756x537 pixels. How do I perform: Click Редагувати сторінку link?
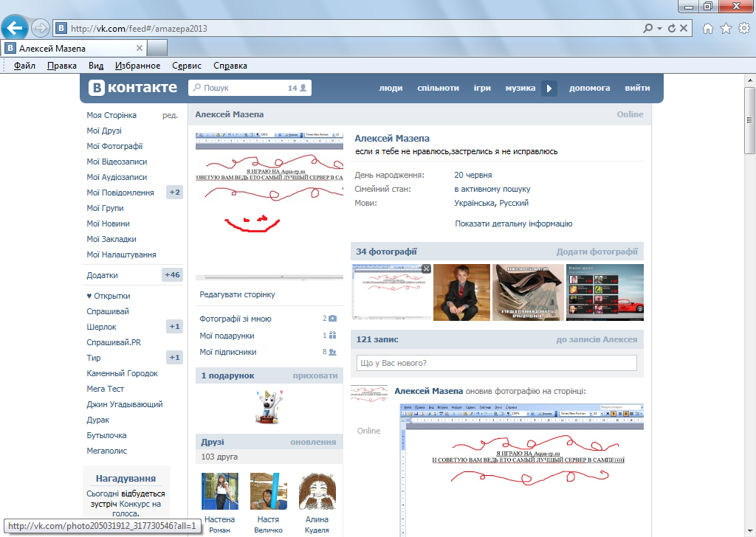coord(237,294)
